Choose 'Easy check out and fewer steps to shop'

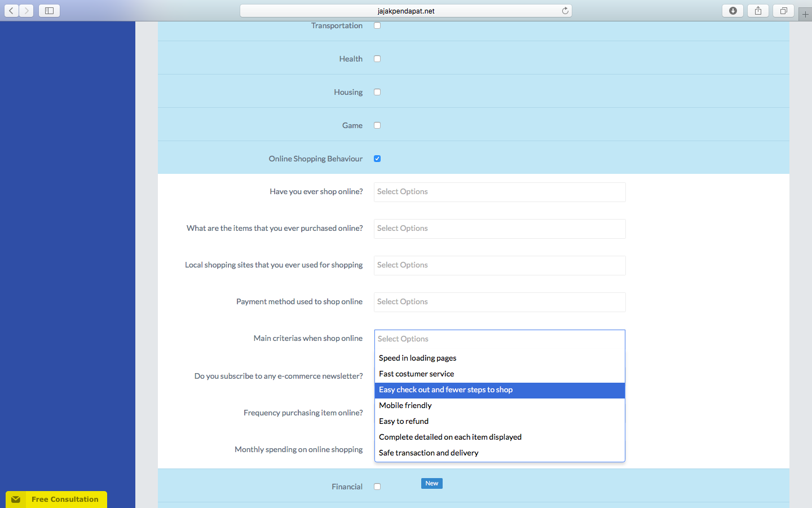tap(500, 390)
